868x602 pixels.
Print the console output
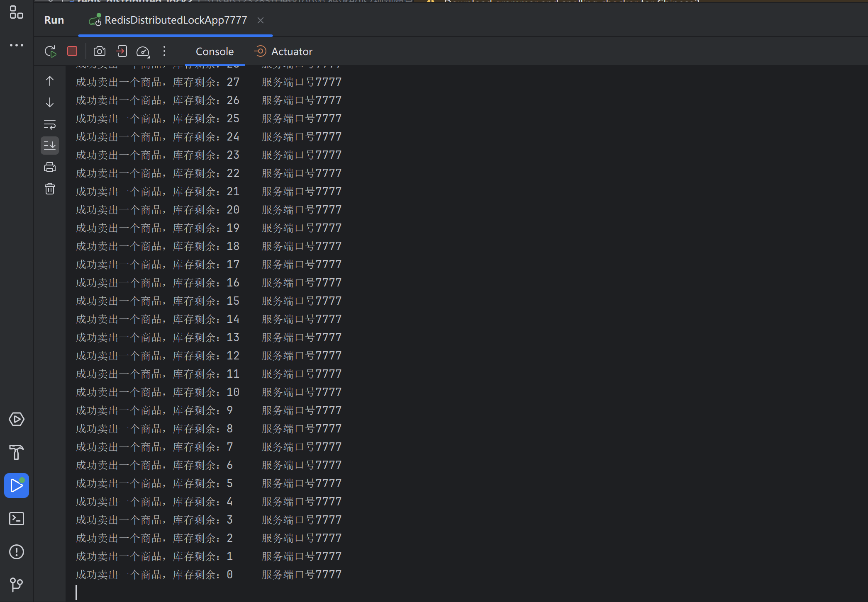coord(50,167)
